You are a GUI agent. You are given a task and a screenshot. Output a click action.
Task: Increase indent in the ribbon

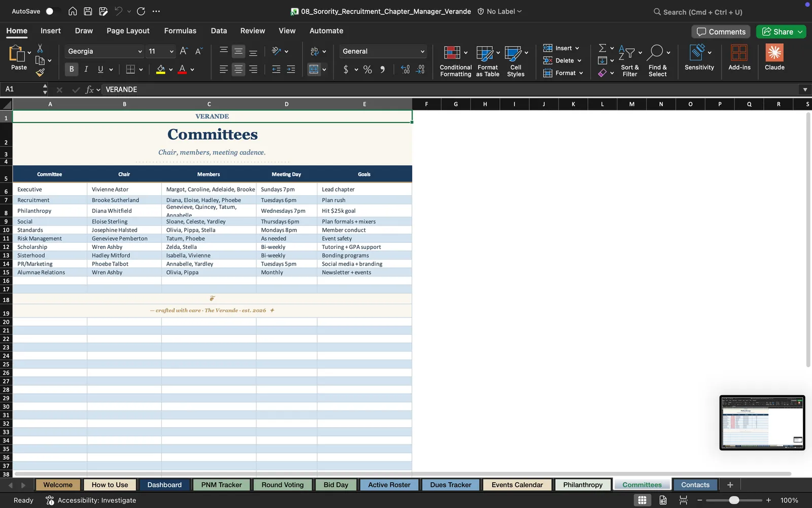tap(291, 69)
